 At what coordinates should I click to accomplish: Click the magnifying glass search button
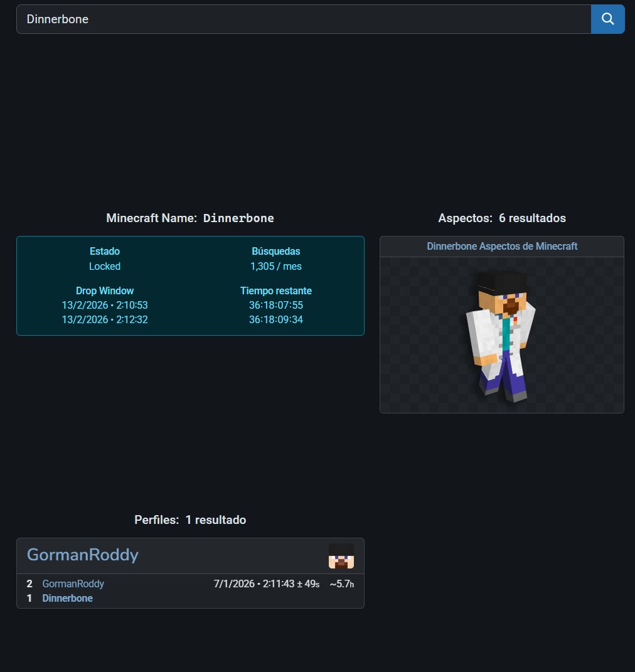607,19
